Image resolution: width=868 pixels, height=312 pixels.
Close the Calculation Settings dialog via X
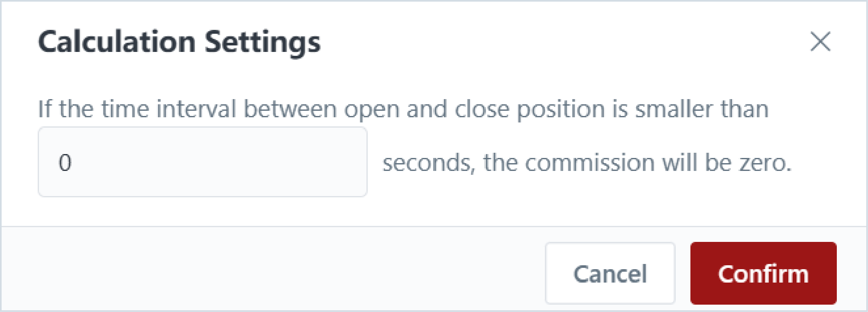point(820,42)
